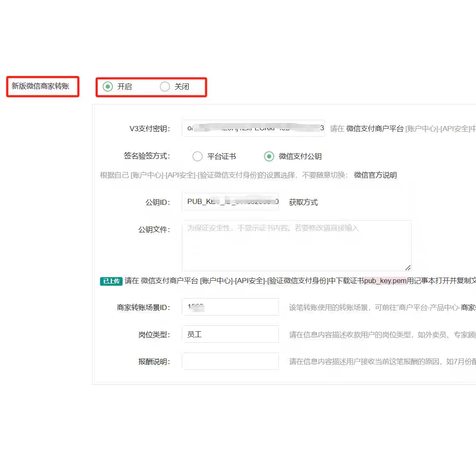Open the 获取方式 link
This screenshot has width=476, height=476.
303,202
